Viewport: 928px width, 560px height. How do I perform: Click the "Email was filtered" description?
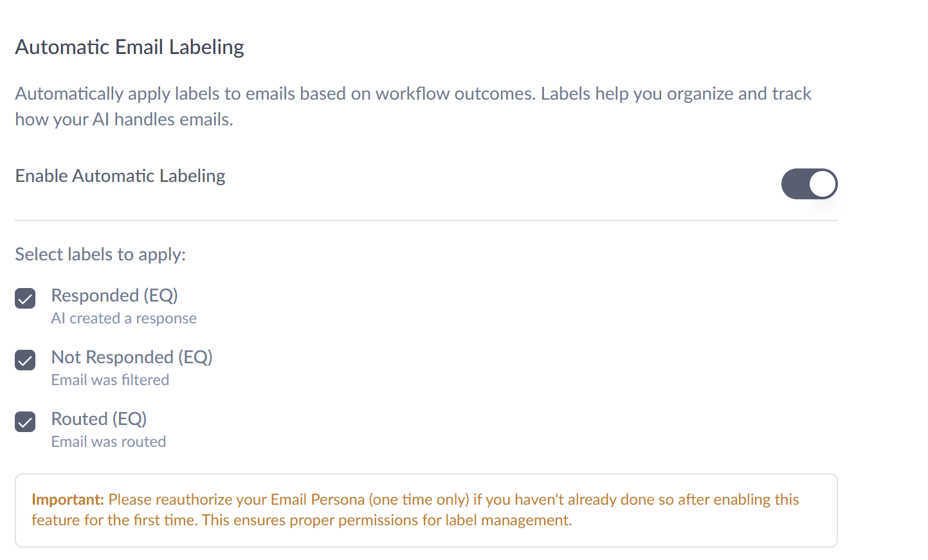[x=110, y=380]
